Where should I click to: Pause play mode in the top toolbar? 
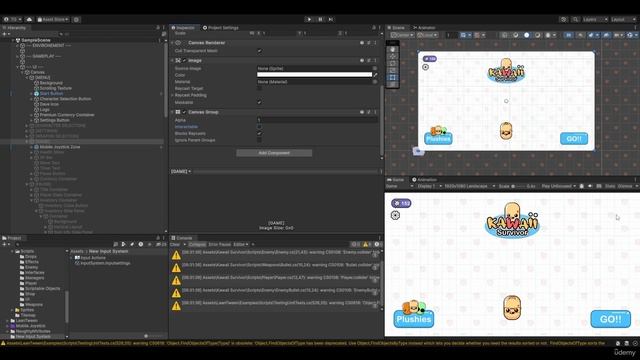coord(320,19)
